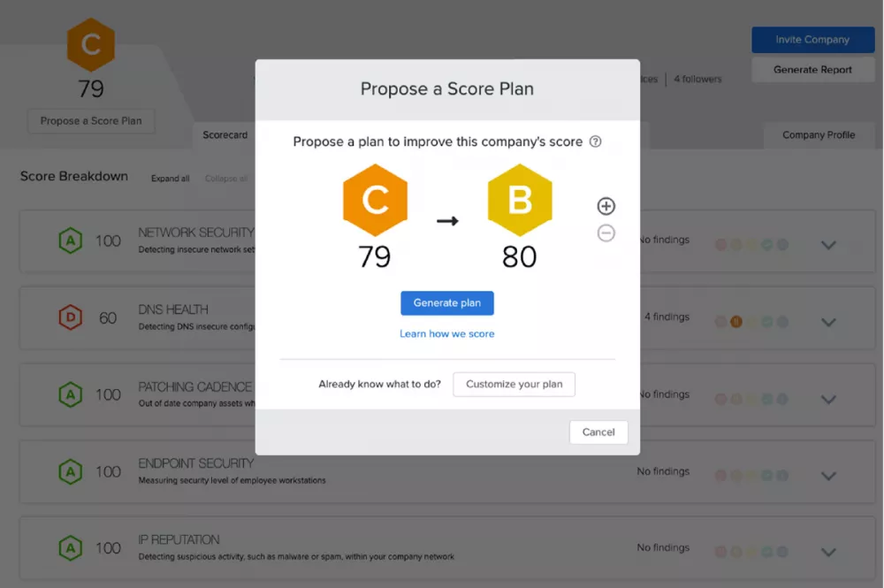Click the plus icon to raise target score
This screenshot has height=588, width=884.
click(606, 206)
